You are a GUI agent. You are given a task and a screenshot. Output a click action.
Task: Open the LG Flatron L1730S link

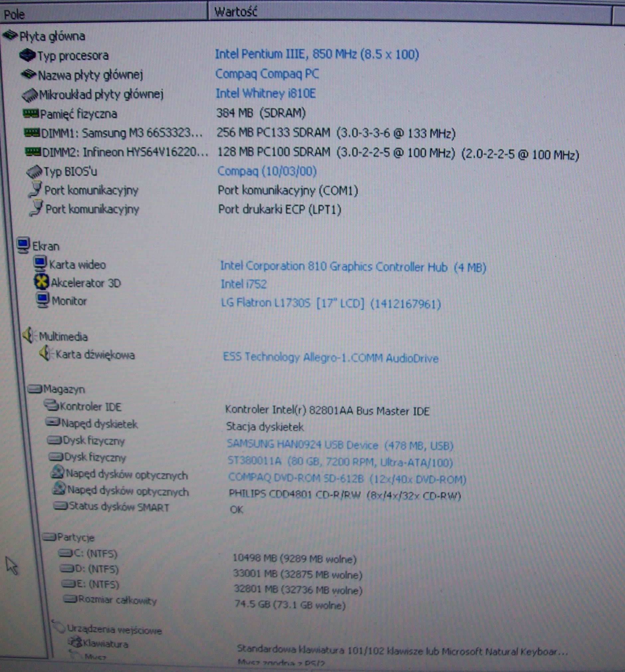(331, 303)
